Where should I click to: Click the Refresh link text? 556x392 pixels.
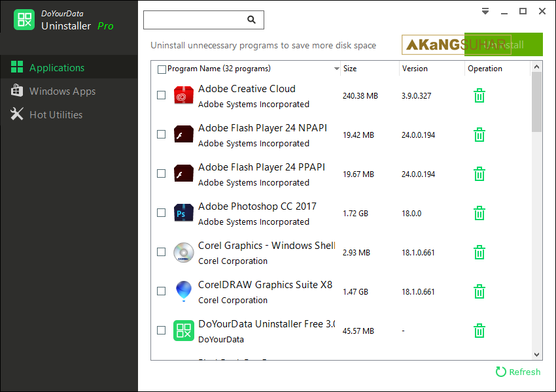(x=525, y=372)
